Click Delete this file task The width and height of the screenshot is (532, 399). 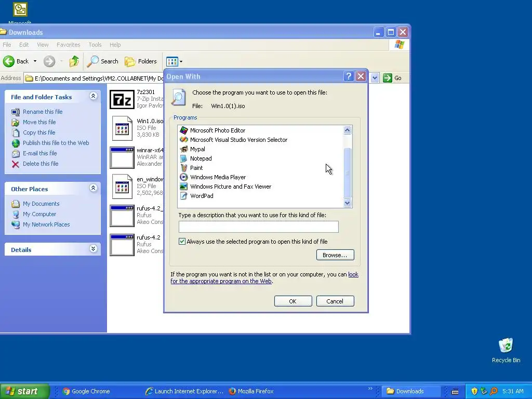pyautogui.click(x=41, y=164)
